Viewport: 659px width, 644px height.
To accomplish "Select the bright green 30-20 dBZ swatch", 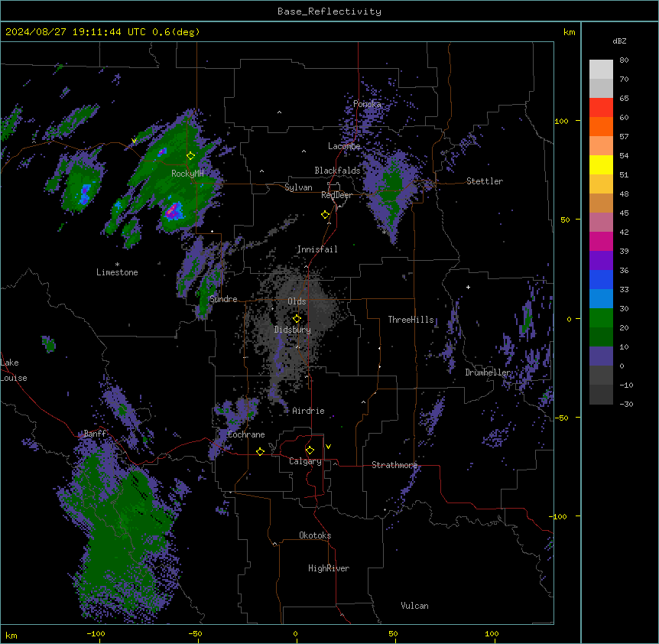I will point(601,318).
